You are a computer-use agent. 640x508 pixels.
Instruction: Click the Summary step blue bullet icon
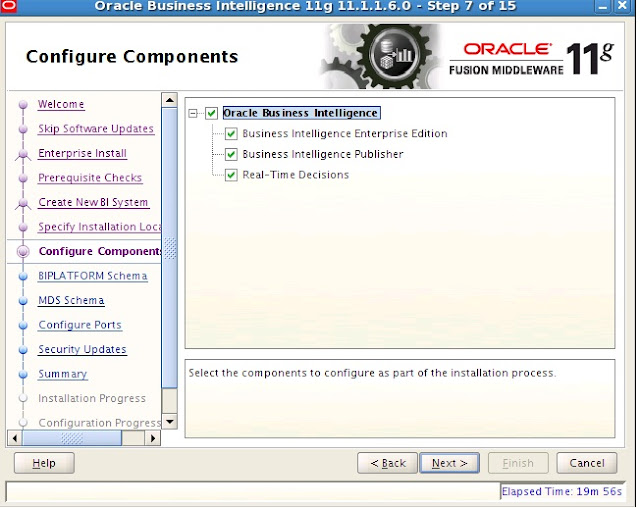pyautogui.click(x=23, y=374)
